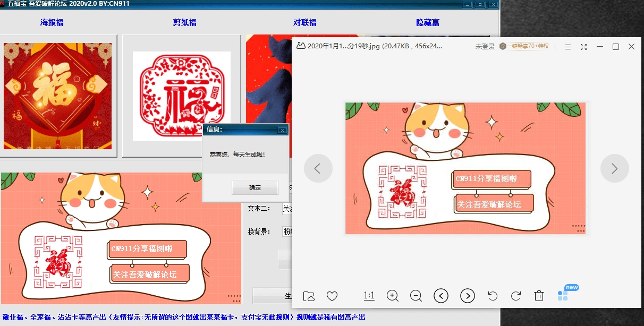Go to next image using bottom circled arrow

point(467,296)
